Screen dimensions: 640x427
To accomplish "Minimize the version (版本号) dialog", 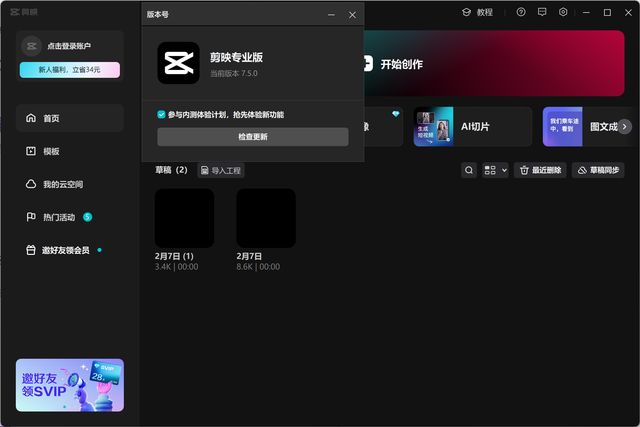I will click(x=331, y=15).
